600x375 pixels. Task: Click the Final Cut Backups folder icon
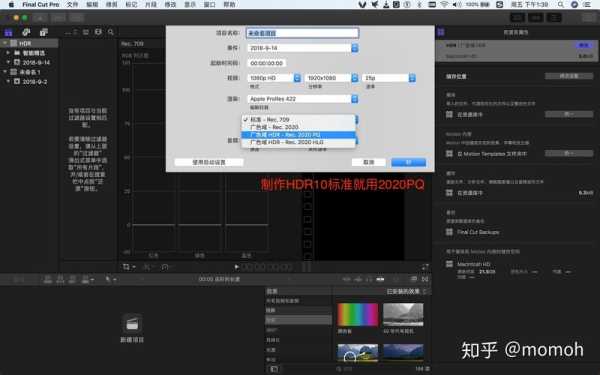[449, 232]
